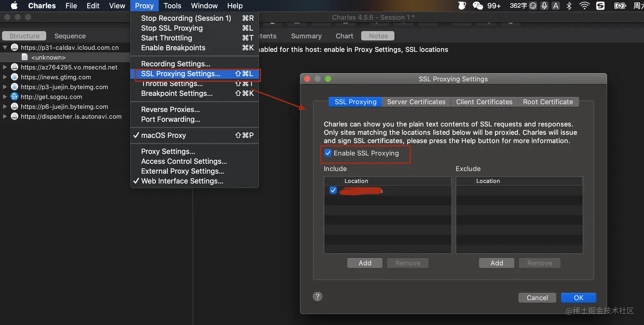The image size is (644, 325).
Task: Click the WeChat icon in menu bar
Action: pyautogui.click(x=478, y=6)
